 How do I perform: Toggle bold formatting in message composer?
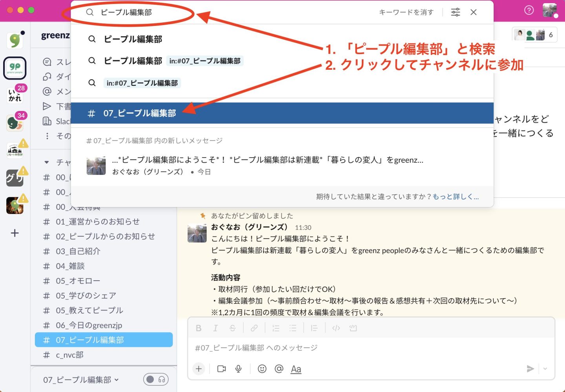point(199,328)
